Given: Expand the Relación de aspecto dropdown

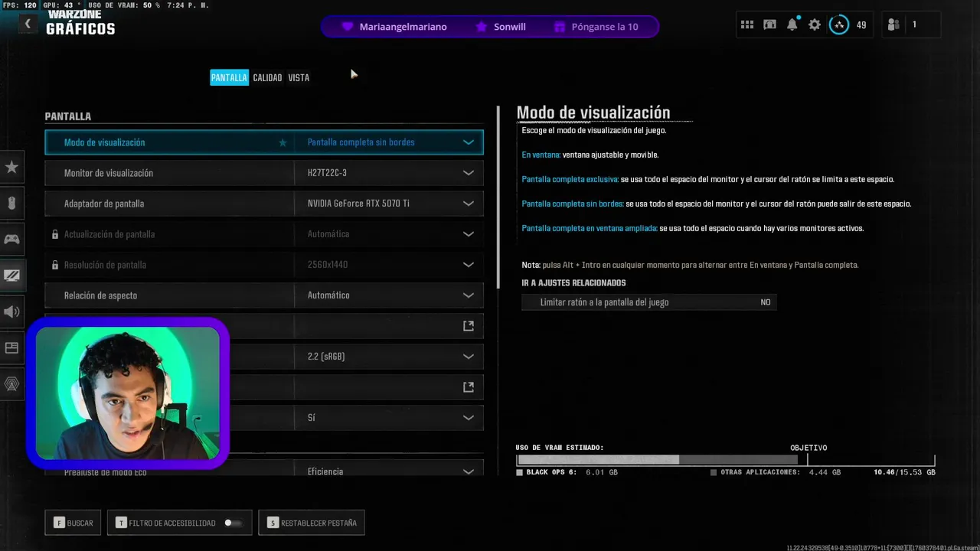Looking at the screenshot, I should click(469, 295).
